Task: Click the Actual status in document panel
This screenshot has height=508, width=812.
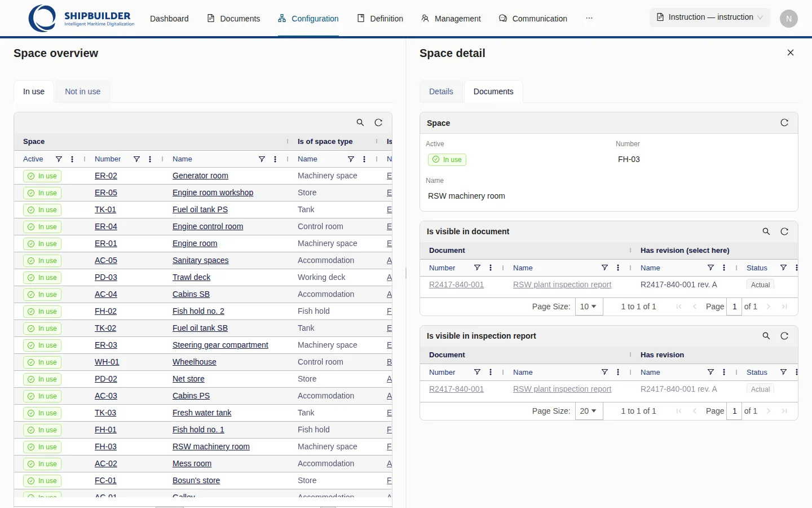Action: pos(760,285)
